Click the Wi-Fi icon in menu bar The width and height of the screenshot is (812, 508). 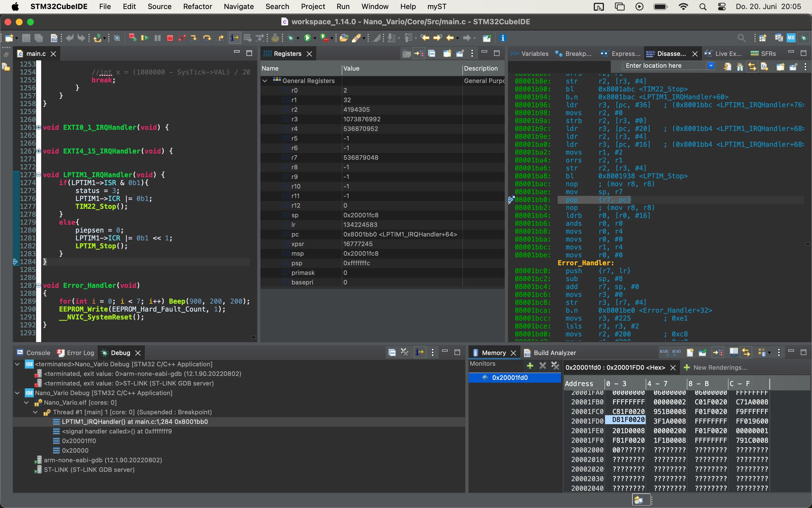(683, 6)
